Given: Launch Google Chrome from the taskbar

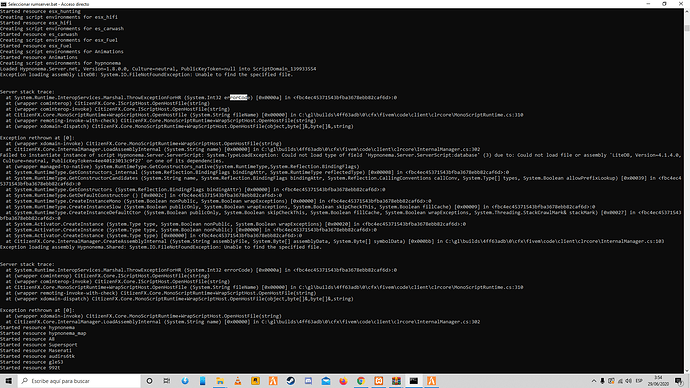Looking at the screenshot, I should [361, 381].
